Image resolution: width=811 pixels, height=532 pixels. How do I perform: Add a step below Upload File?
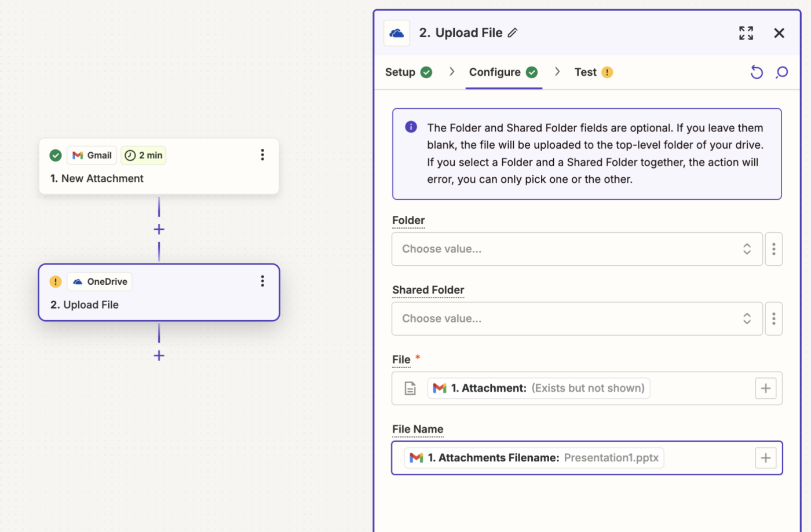click(x=159, y=355)
